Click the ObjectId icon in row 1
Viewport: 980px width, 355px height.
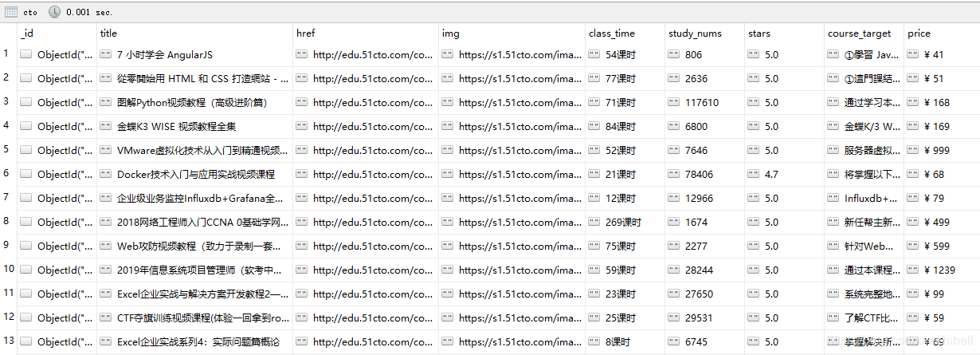coord(26,55)
